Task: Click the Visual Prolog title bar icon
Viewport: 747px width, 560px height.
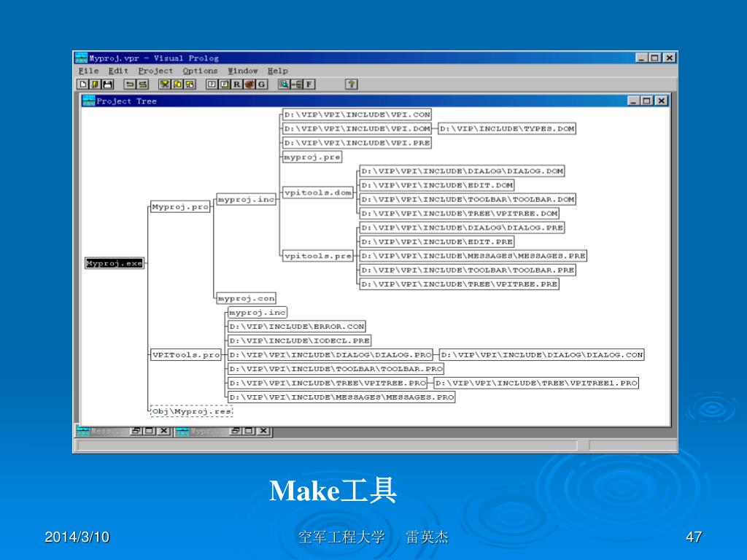Action: [x=82, y=58]
